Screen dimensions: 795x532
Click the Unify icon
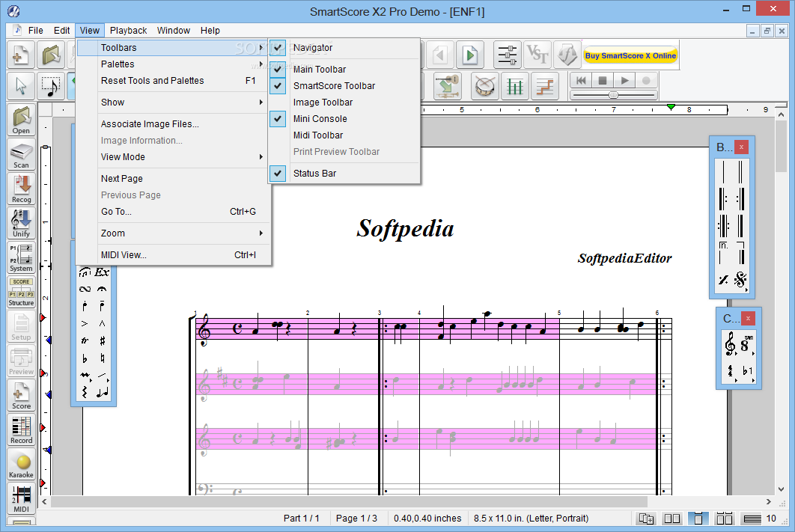(x=21, y=224)
